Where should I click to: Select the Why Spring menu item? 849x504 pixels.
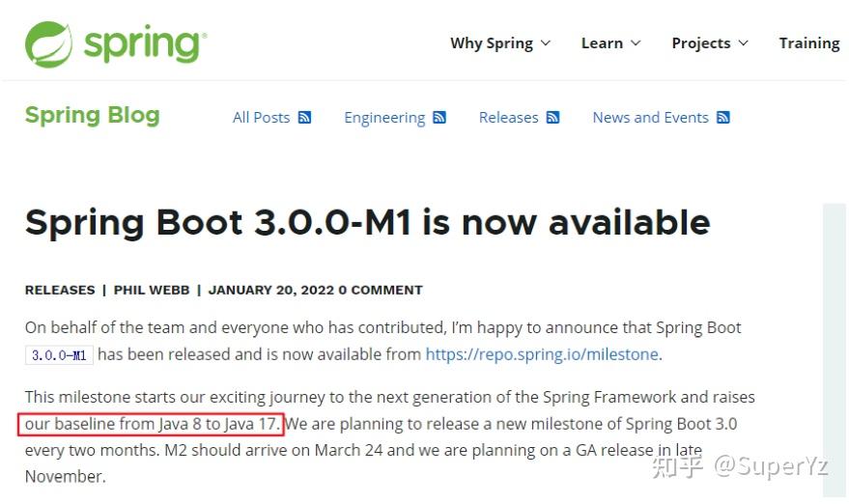coord(492,43)
